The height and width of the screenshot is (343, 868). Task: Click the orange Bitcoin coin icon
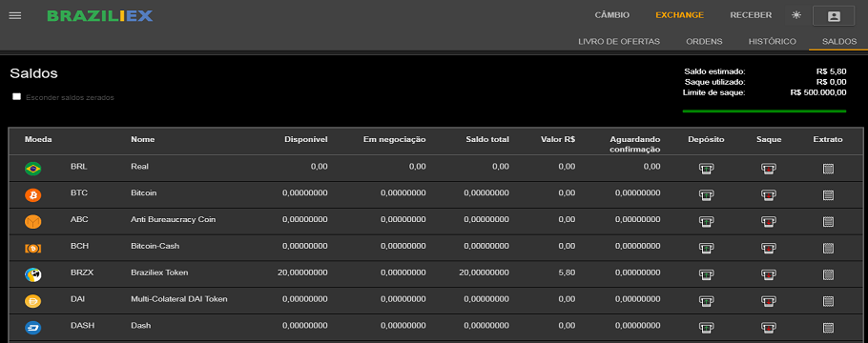pos(33,195)
